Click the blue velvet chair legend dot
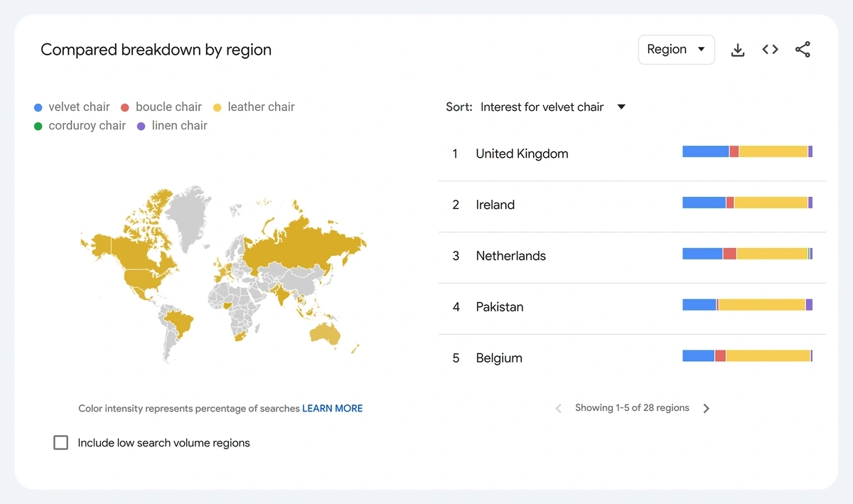Screen dimensions: 853x504 [38, 107]
